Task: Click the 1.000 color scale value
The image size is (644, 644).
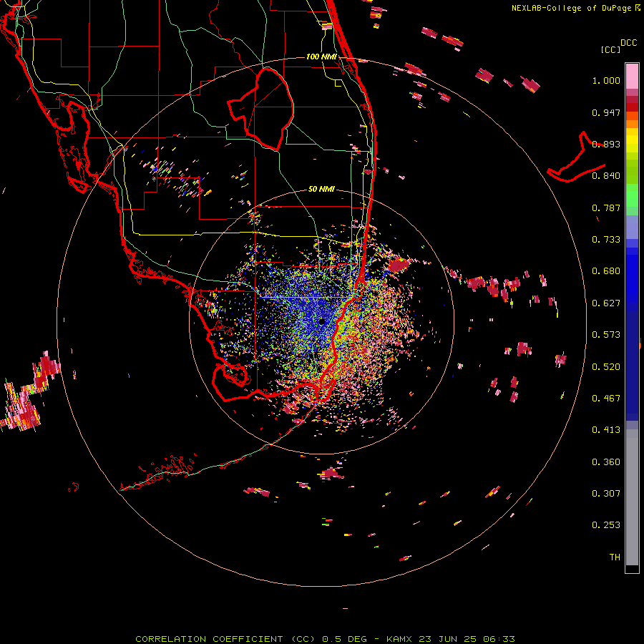Action: click(x=606, y=80)
